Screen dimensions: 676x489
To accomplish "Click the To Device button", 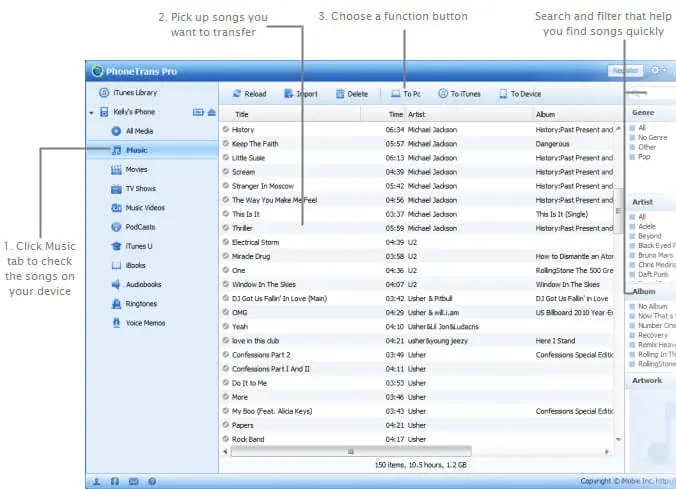I will pyautogui.click(x=520, y=94).
